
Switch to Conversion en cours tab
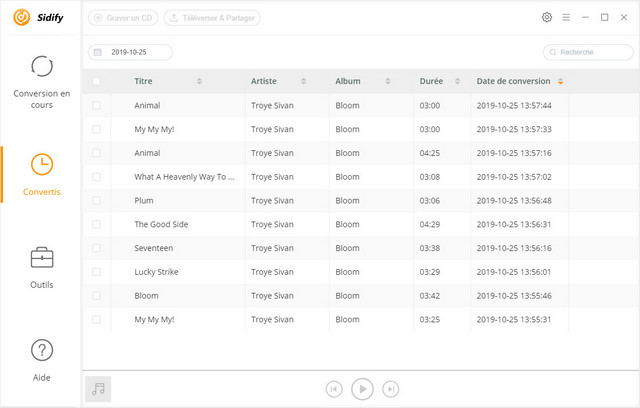pyautogui.click(x=42, y=79)
